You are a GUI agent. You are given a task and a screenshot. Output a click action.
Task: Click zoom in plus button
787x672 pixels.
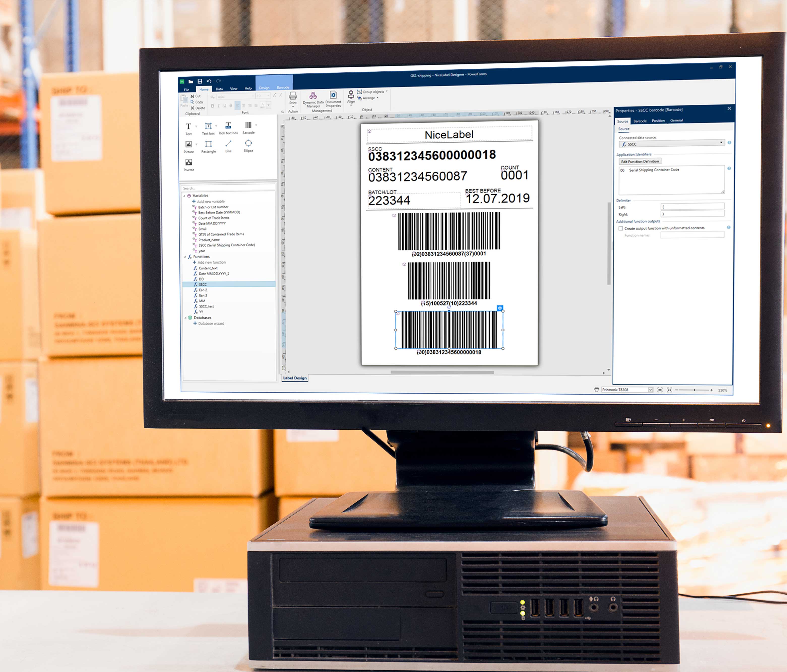point(711,390)
